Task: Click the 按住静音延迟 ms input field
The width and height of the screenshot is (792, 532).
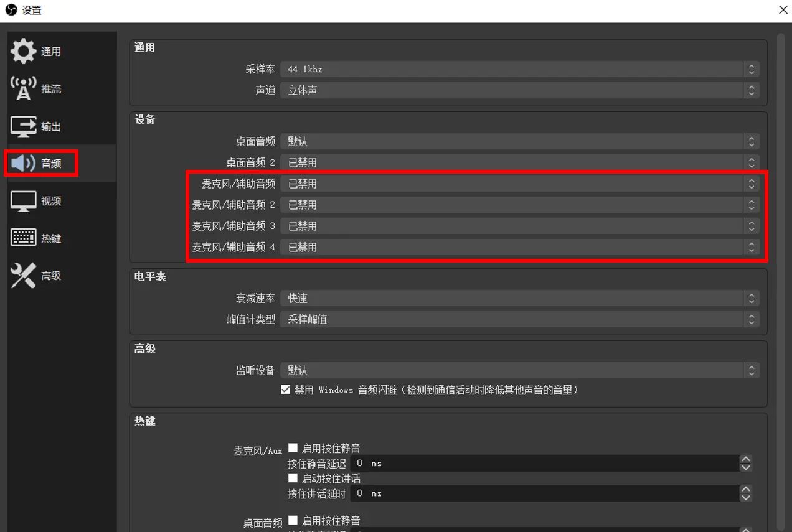Action: click(x=544, y=464)
